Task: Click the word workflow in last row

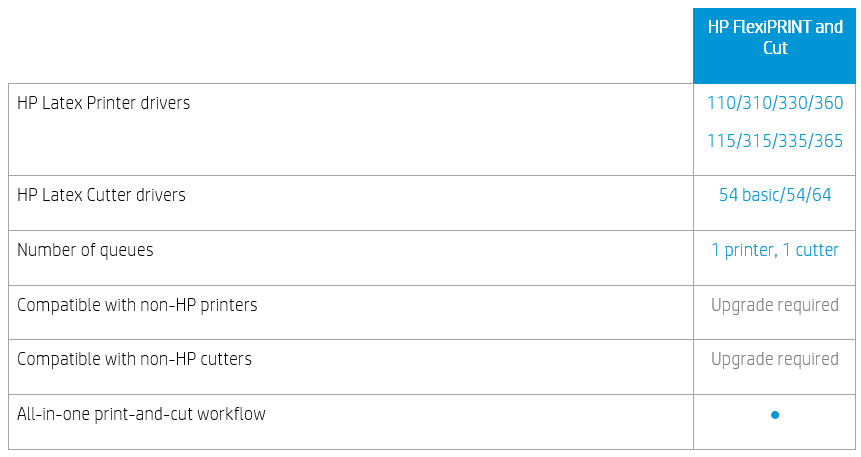Action: click(x=231, y=414)
